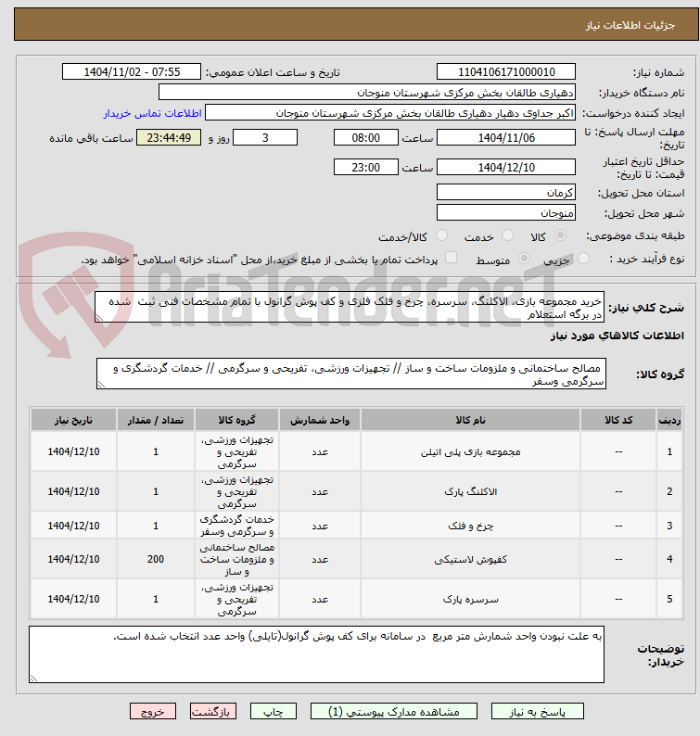The width and height of the screenshot is (700, 736).
Task: Click the delivery city field 'منوجان'
Action: [x=506, y=212]
